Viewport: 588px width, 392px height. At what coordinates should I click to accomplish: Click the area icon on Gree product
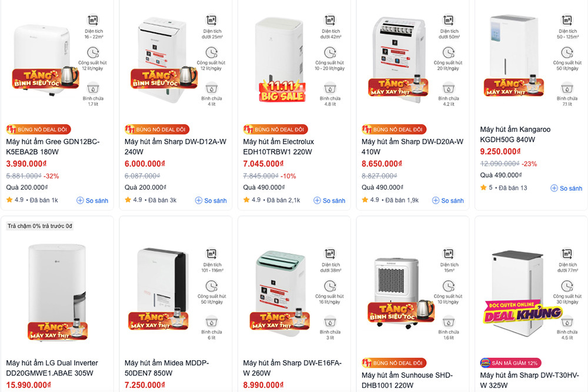(x=92, y=21)
